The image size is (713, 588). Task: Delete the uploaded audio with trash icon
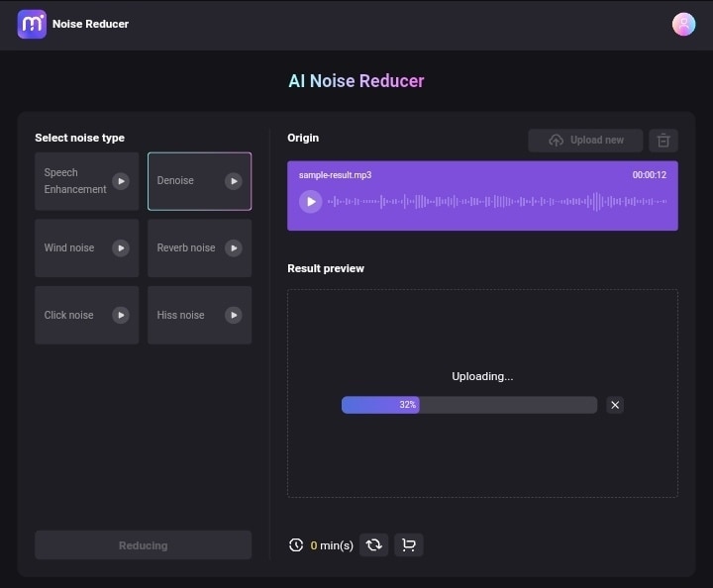click(x=662, y=141)
